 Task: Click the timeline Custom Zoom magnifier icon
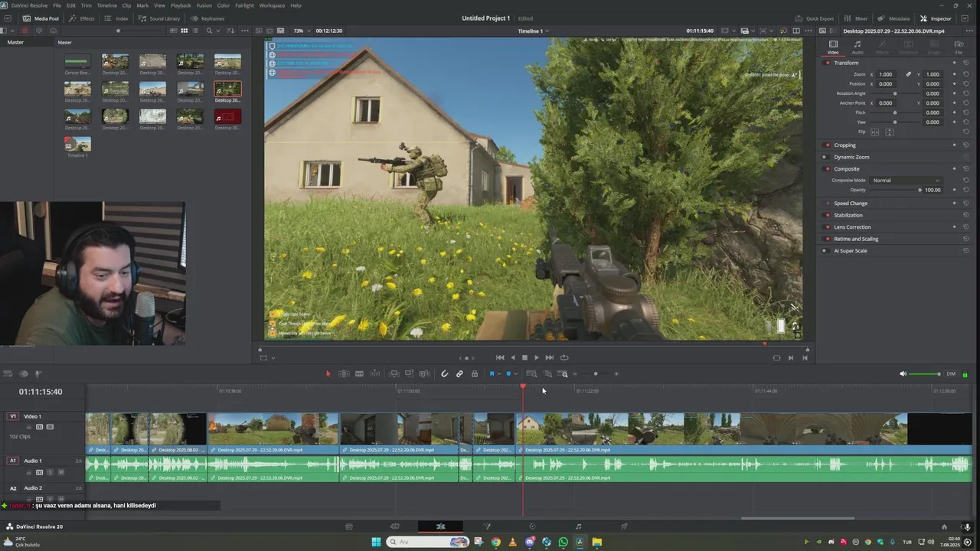click(x=563, y=373)
